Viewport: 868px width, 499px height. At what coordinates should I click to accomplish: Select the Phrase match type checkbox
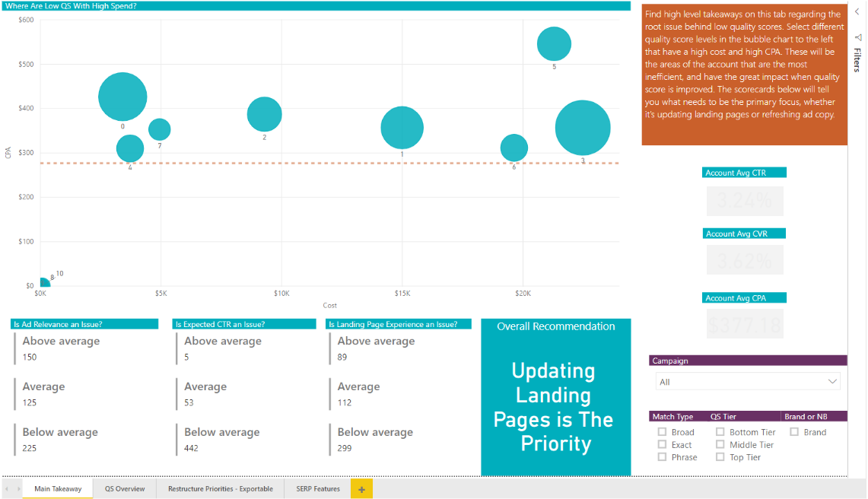(663, 457)
